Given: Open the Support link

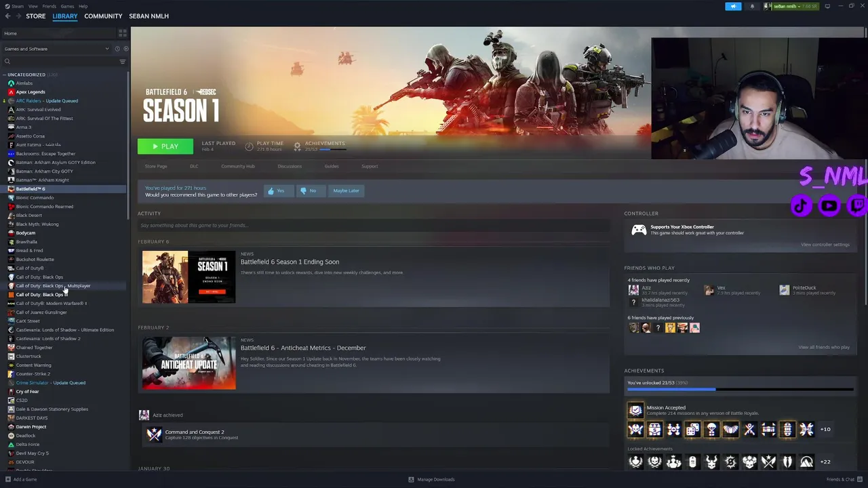Looking at the screenshot, I should 370,166.
